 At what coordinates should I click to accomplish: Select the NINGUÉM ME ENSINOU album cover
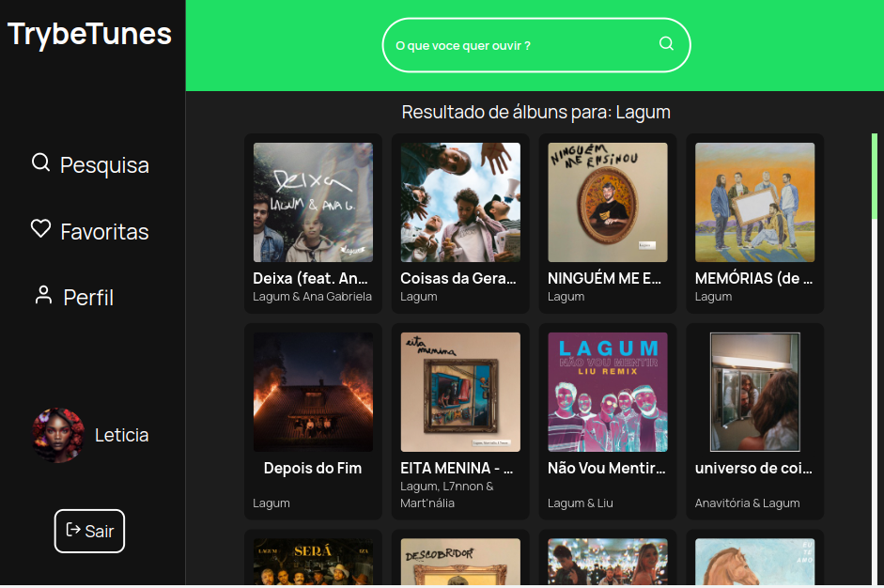[608, 202]
